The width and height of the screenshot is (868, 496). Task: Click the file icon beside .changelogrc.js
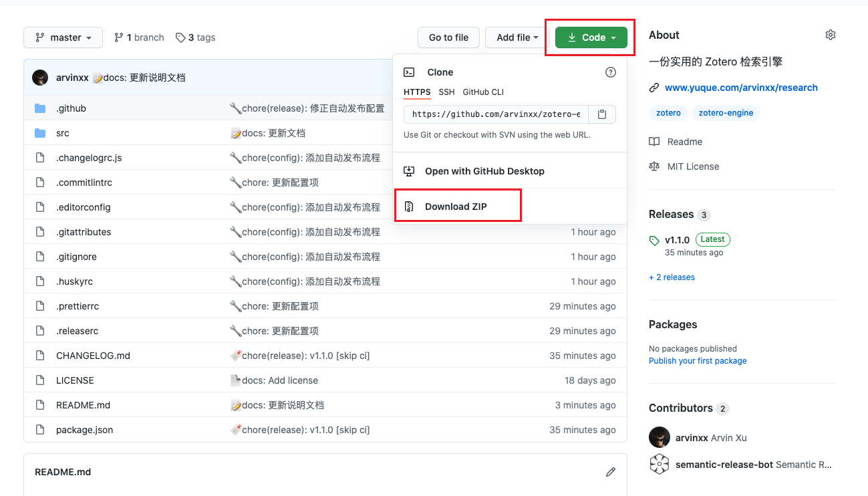pos(40,158)
